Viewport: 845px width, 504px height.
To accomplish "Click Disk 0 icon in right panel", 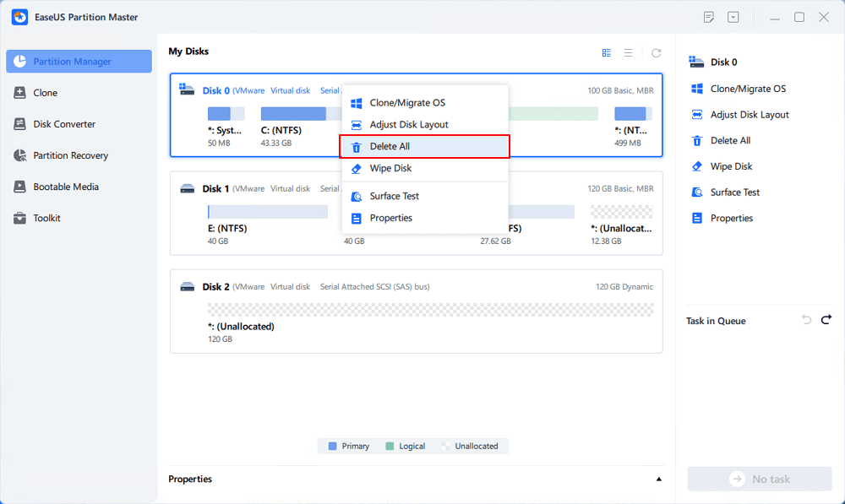I will (696, 62).
